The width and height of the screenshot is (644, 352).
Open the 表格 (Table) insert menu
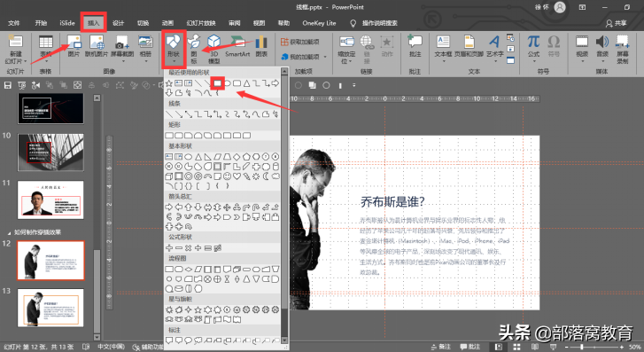[x=45, y=49]
